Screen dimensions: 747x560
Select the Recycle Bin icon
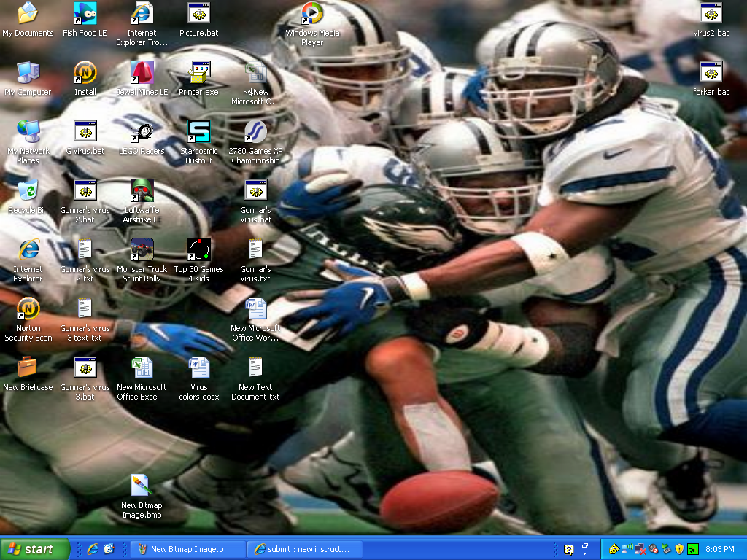pos(28,197)
